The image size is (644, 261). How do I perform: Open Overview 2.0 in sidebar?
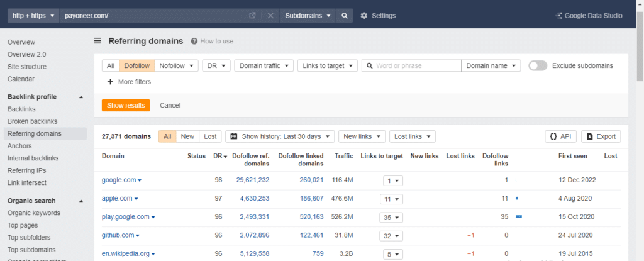click(26, 54)
